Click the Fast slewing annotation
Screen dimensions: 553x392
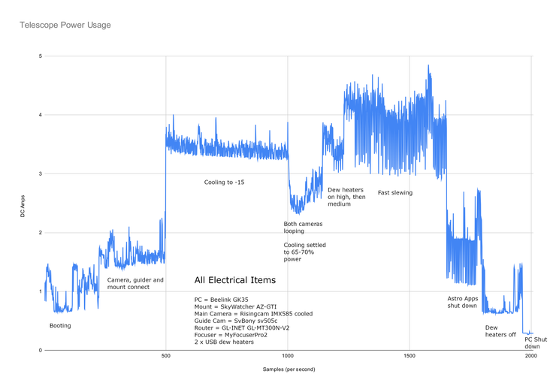[394, 193]
